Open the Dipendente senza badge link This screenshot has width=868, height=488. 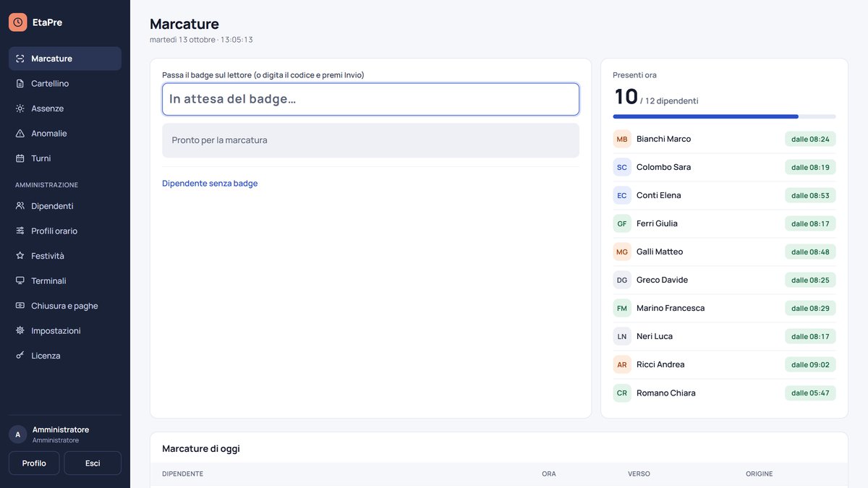coord(210,184)
